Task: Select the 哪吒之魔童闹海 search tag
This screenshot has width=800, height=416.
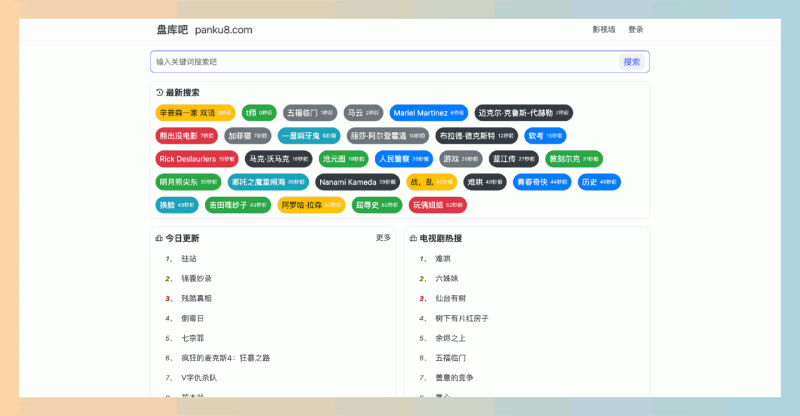Action: 268,182
